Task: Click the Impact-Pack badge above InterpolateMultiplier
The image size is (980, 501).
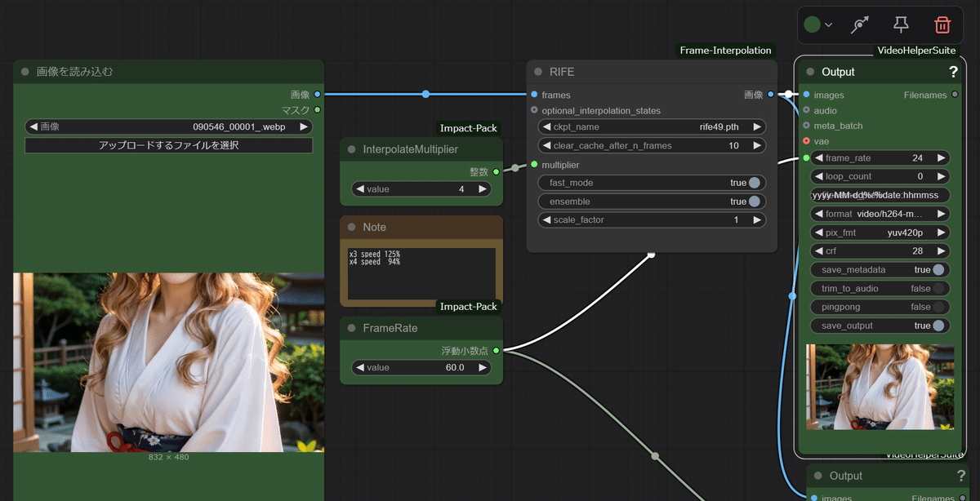Action: pyautogui.click(x=468, y=128)
